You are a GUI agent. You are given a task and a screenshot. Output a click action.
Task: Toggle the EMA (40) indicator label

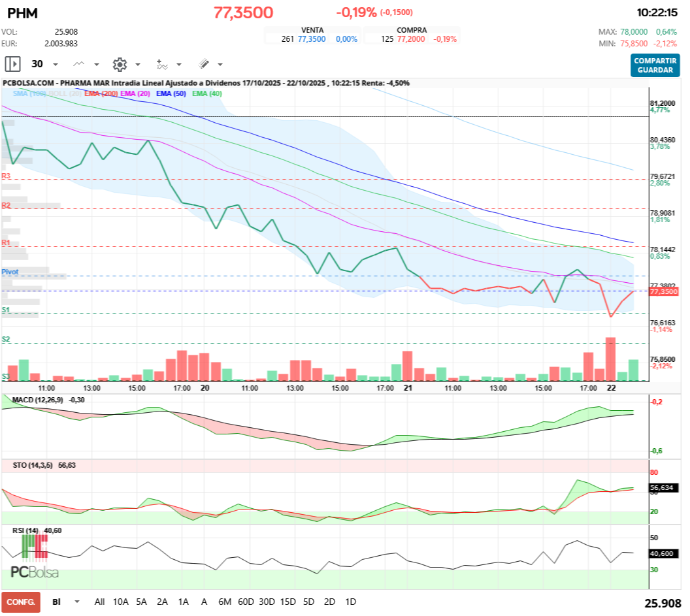tap(207, 93)
